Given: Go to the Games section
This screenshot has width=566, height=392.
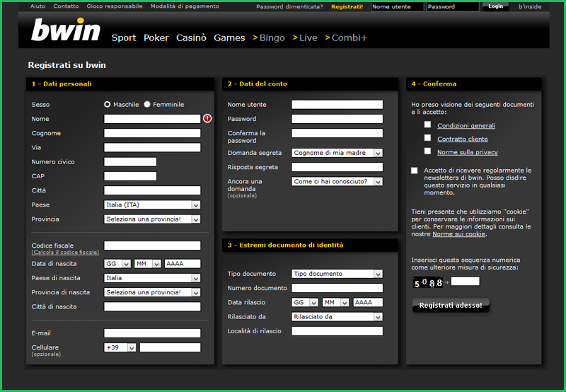Looking at the screenshot, I should click(x=229, y=38).
